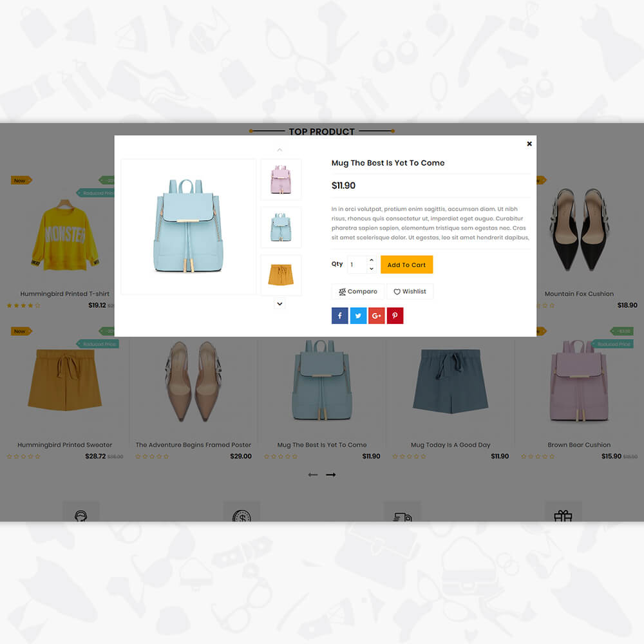644x644 pixels.
Task: Close the quick view popup
Action: [529, 144]
